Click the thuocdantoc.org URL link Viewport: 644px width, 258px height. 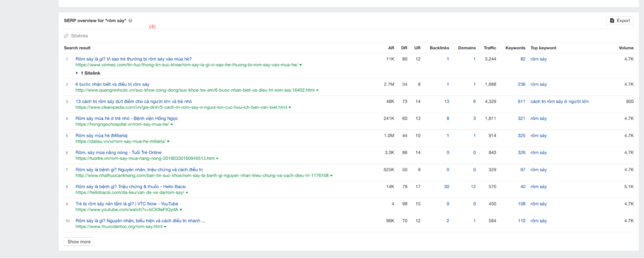point(119,227)
